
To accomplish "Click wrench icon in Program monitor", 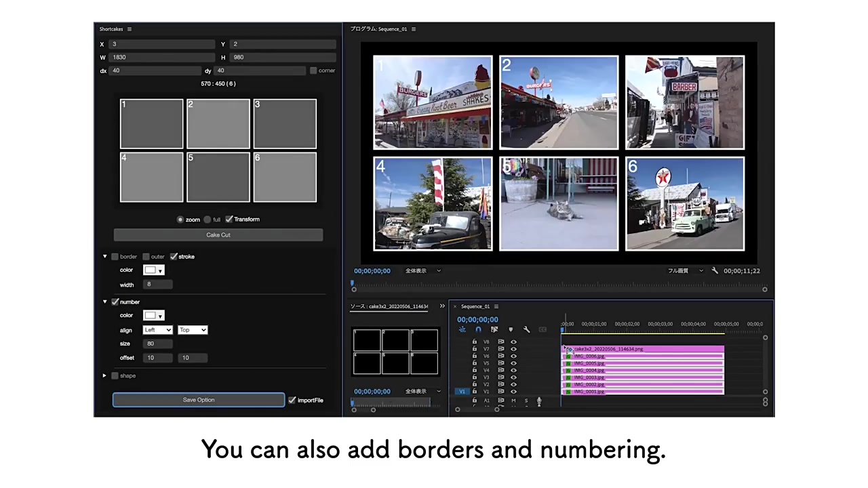I will coord(715,270).
